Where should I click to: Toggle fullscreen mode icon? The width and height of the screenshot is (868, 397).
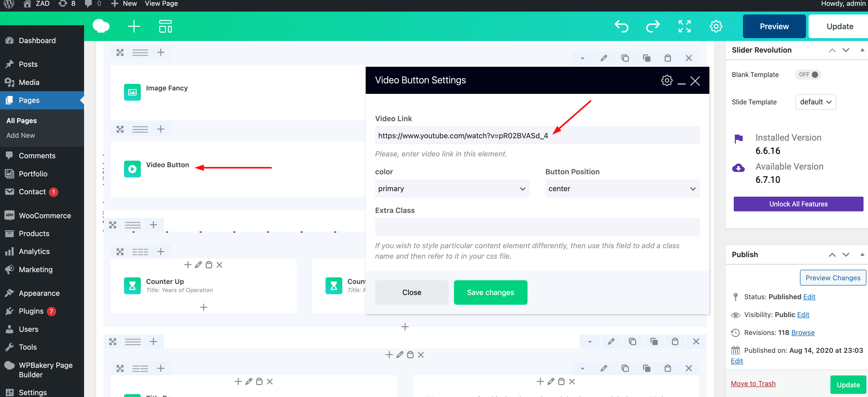[684, 26]
